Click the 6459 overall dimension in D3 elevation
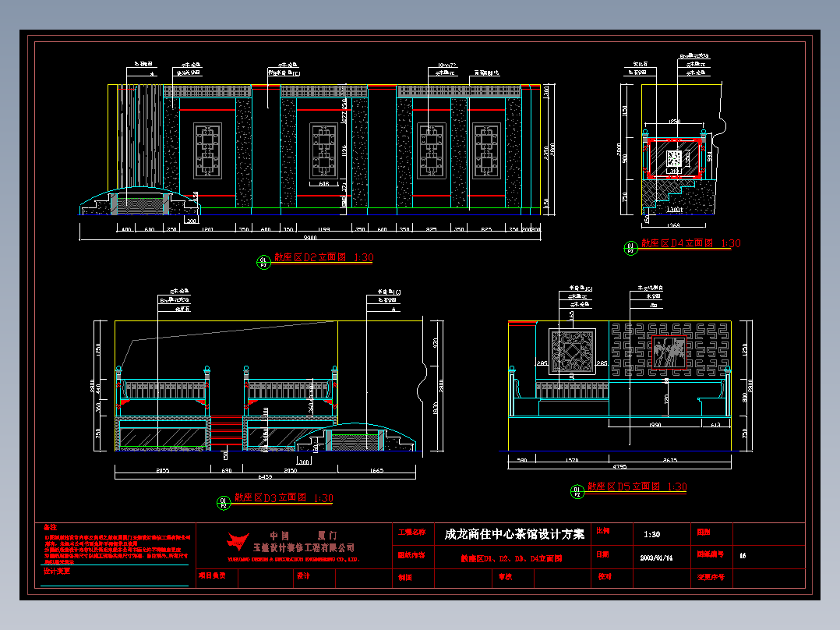840x630 pixels. [265, 476]
